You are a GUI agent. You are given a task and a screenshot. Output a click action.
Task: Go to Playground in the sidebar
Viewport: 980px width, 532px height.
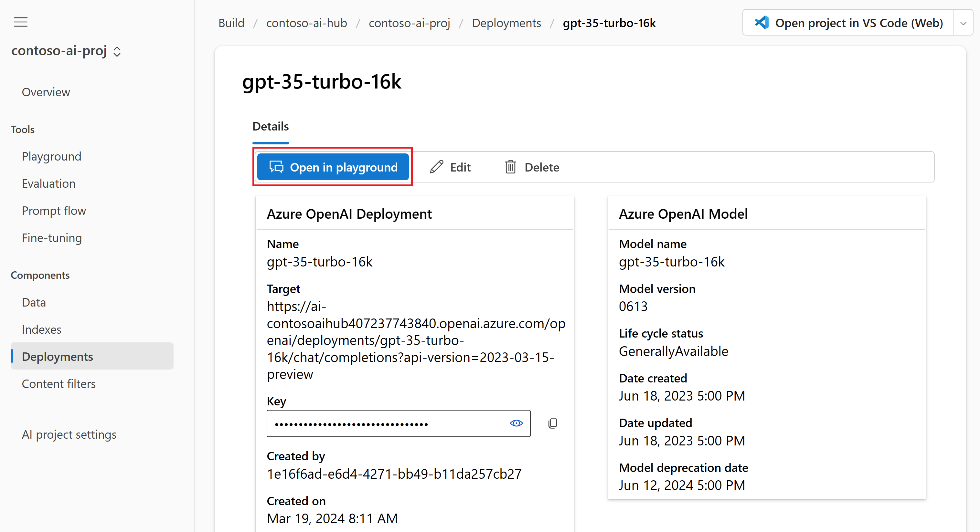tap(52, 156)
